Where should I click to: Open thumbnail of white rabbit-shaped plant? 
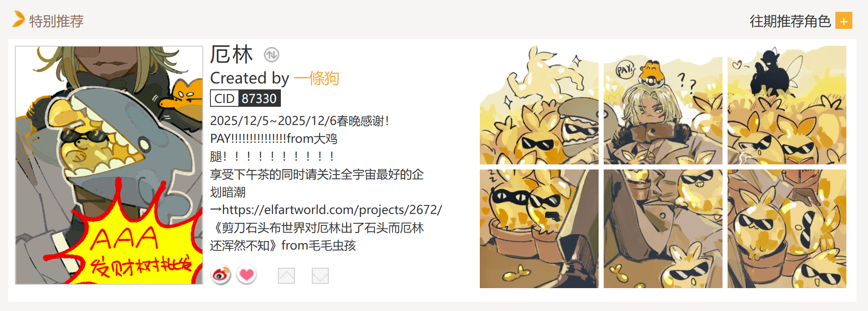[539, 105]
